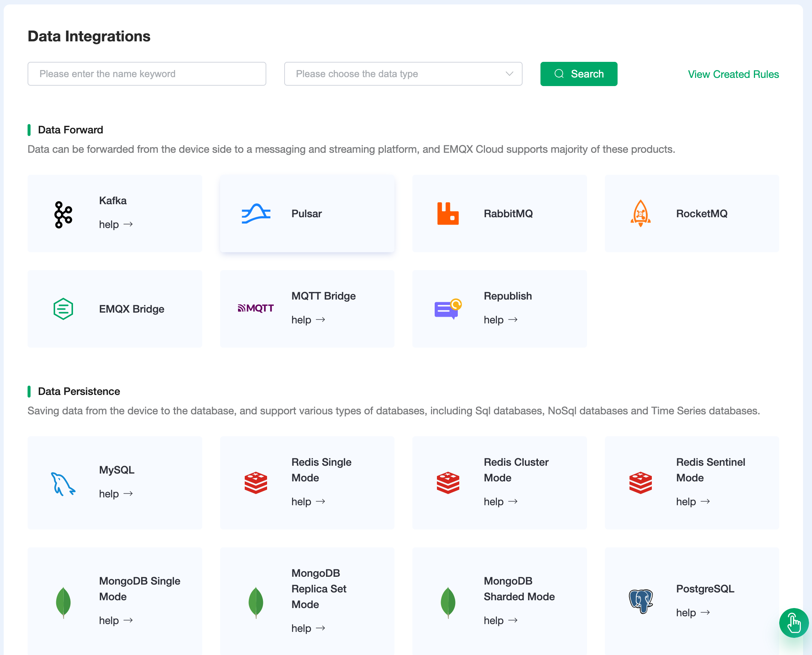Open MQTT Bridge help link
The image size is (812, 655).
[x=308, y=320]
